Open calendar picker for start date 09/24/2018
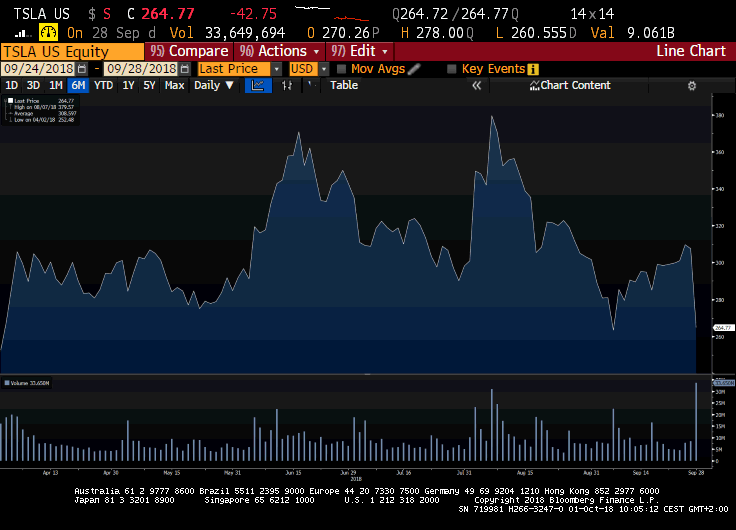 click(x=82, y=69)
